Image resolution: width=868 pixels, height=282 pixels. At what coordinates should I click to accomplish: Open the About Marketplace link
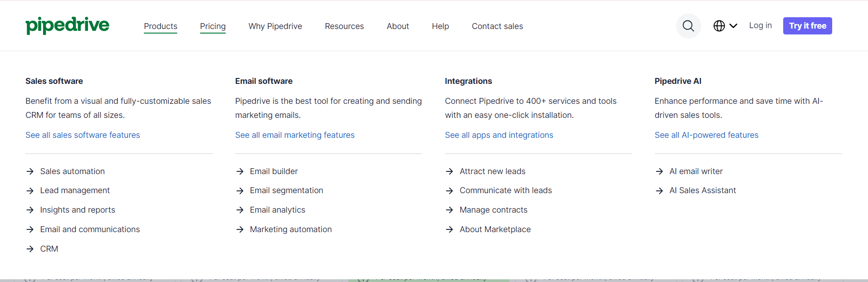[495, 229]
